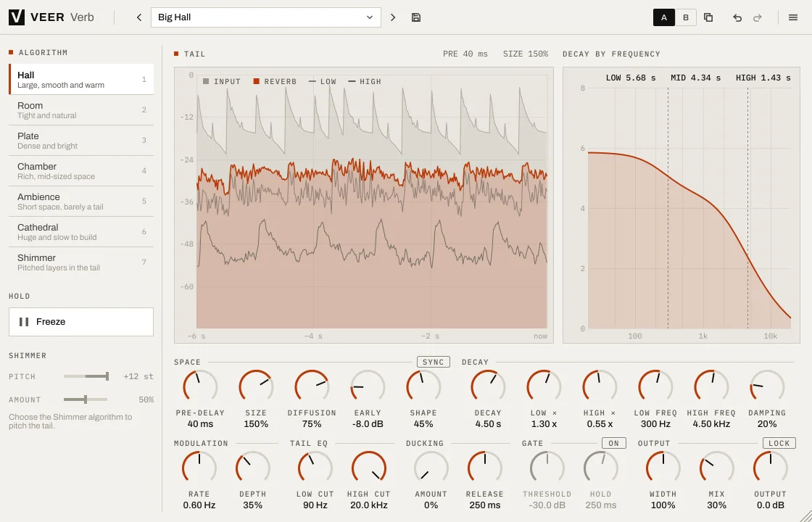This screenshot has width=812, height=522.
Task: Pick the Ambience algorithm
Action: 81,202
